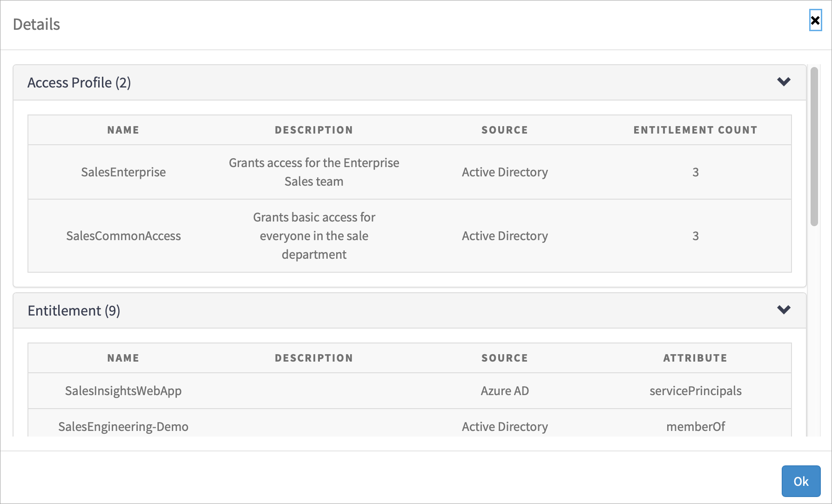
Task: Click the Access Profile (2) section header
Action: point(410,82)
